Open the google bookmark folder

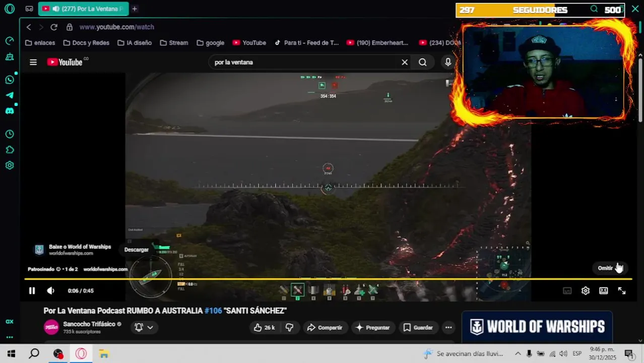point(211,43)
